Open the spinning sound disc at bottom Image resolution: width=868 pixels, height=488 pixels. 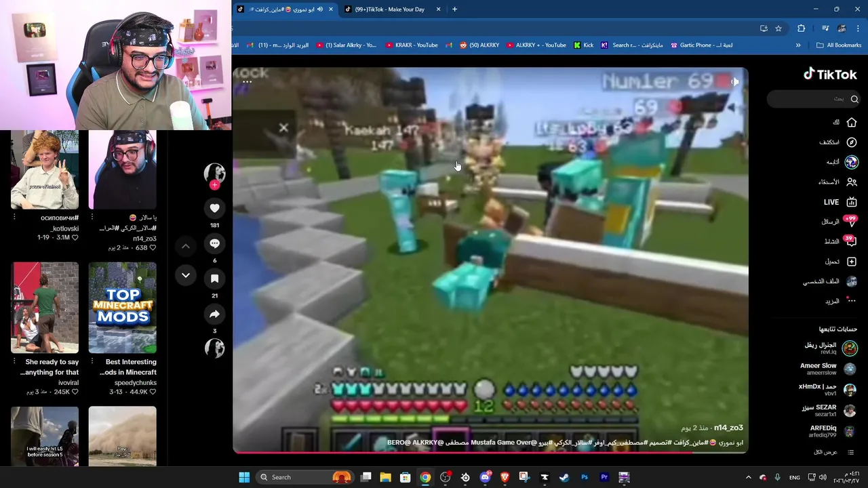pyautogui.click(x=214, y=348)
